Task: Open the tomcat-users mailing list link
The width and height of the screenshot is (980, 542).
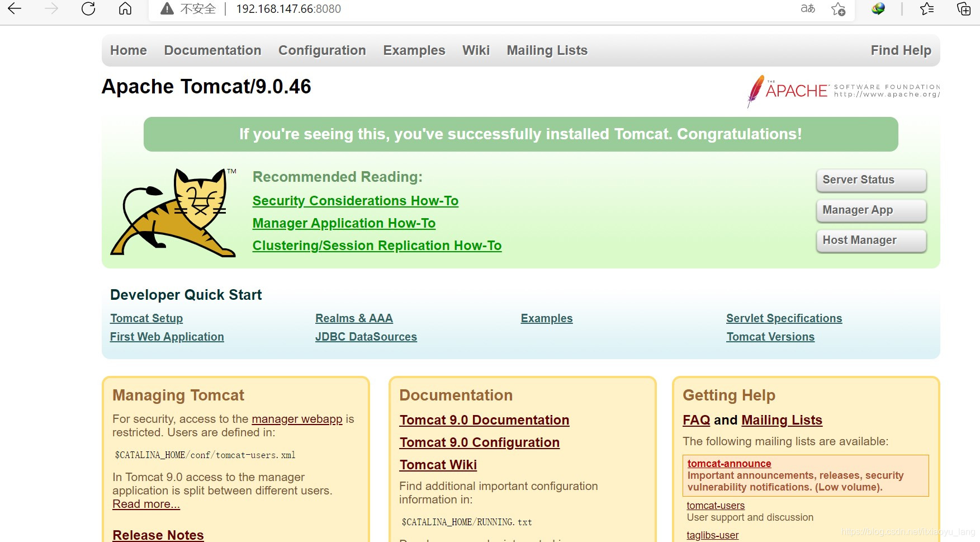Action: pos(716,506)
